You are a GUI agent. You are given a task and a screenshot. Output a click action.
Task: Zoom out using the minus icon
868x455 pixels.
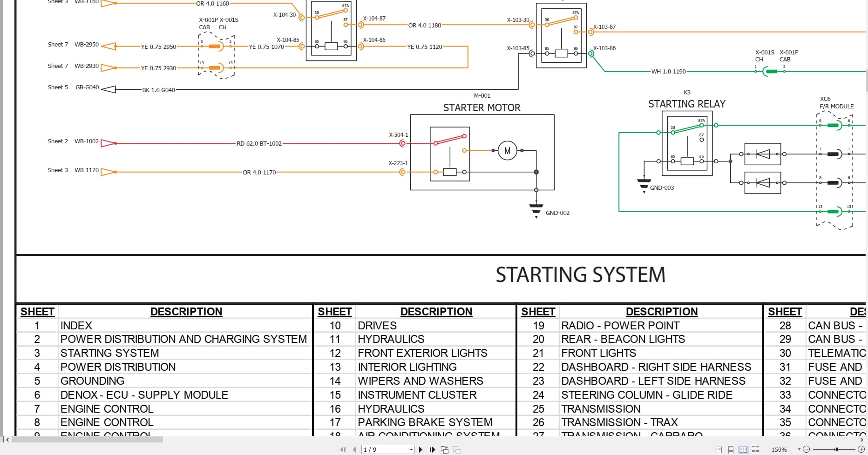(x=805, y=449)
